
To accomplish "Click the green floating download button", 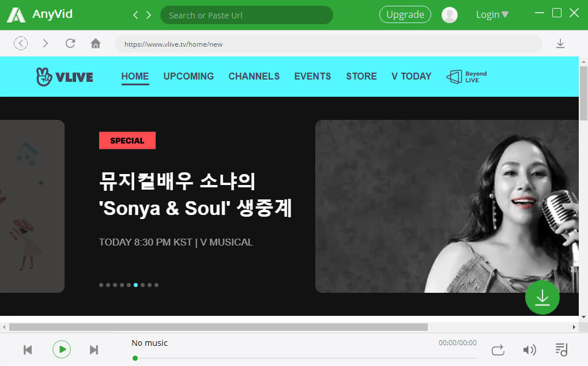I will click(x=542, y=297).
